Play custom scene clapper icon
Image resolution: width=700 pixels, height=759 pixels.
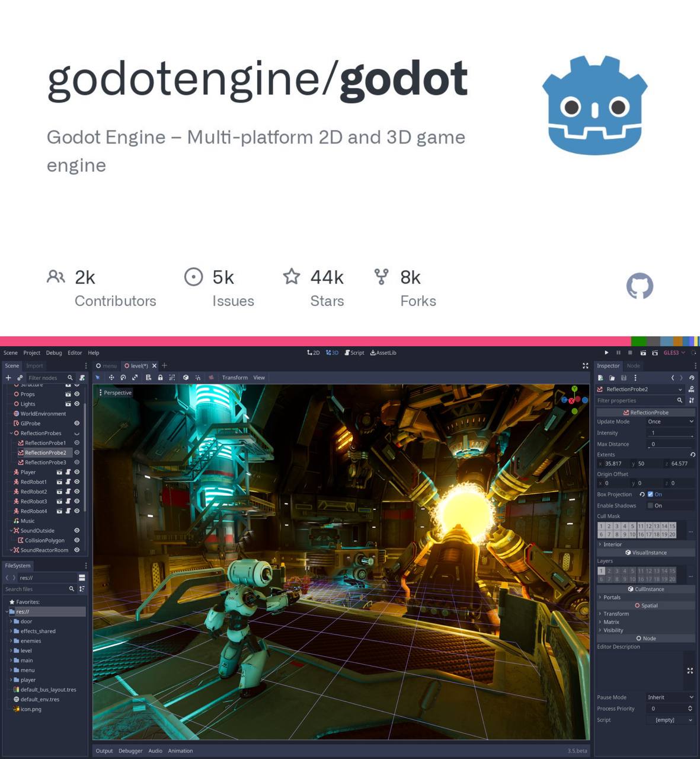[655, 353]
